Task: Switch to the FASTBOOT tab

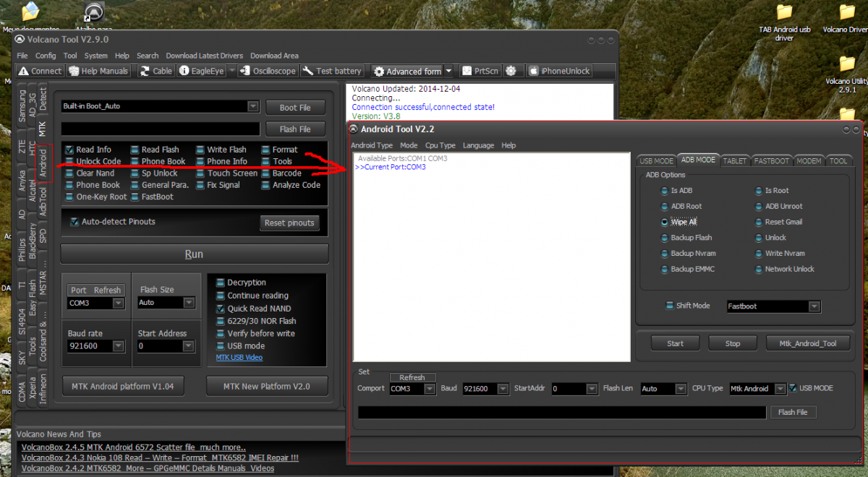Action: [x=771, y=160]
